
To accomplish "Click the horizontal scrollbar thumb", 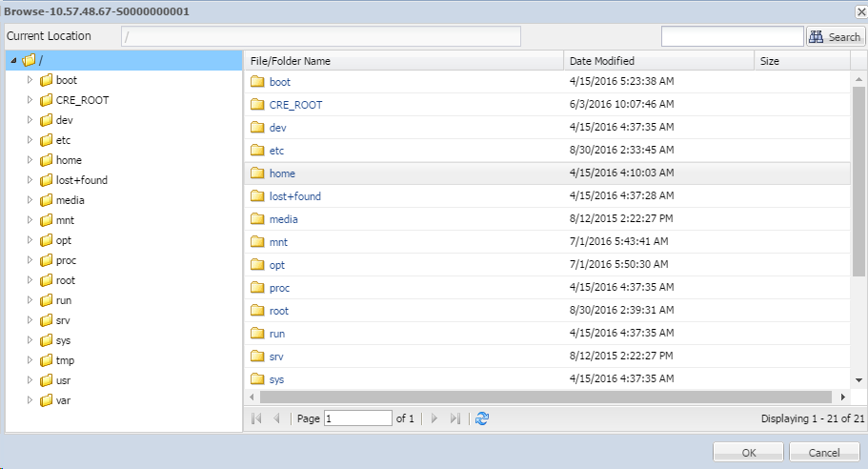I will tap(546, 397).
